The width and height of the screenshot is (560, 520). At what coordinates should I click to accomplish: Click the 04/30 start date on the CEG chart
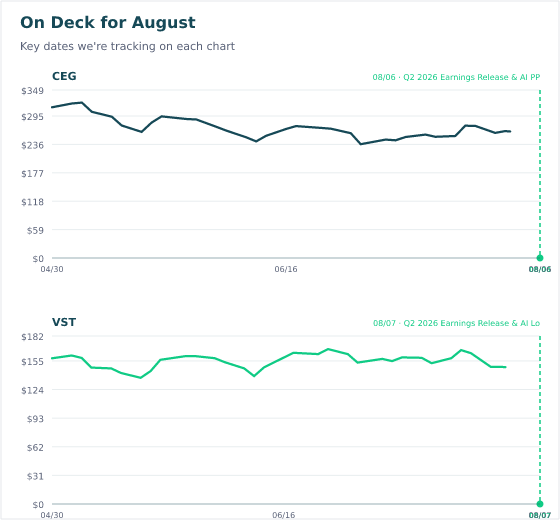(52, 269)
